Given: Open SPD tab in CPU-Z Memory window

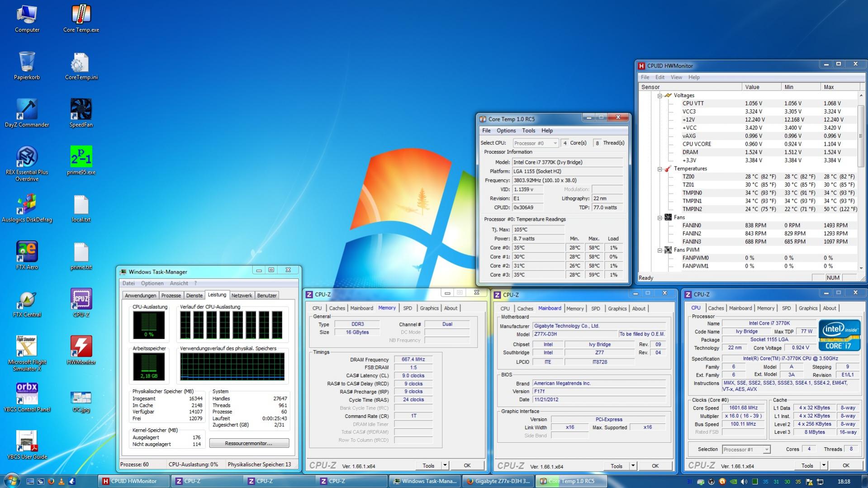Looking at the screenshot, I should pos(408,308).
